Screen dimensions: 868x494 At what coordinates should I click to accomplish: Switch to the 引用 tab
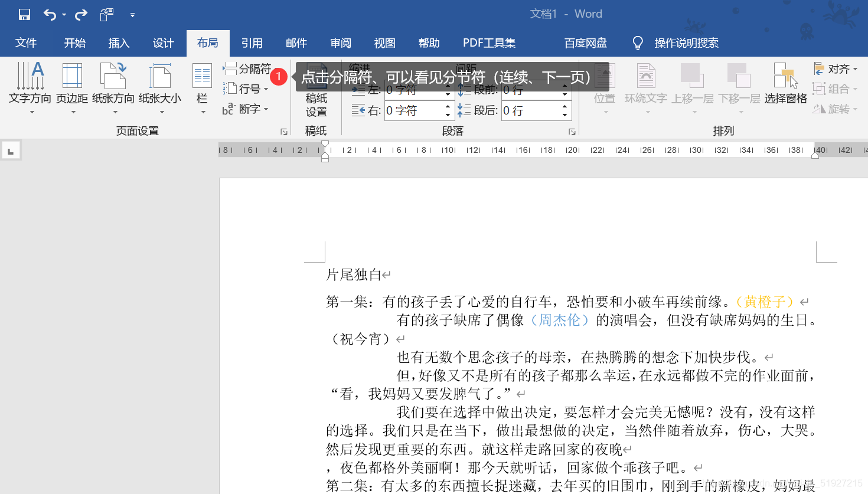click(252, 42)
